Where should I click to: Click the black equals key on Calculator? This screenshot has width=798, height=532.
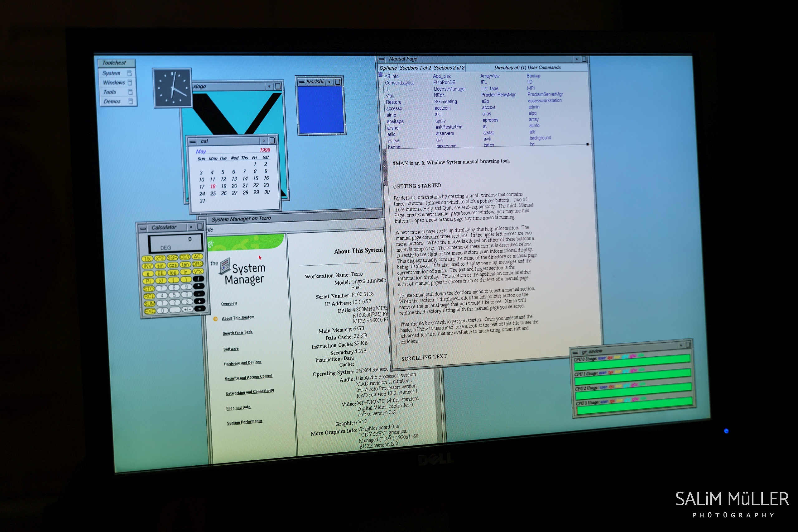click(x=200, y=309)
